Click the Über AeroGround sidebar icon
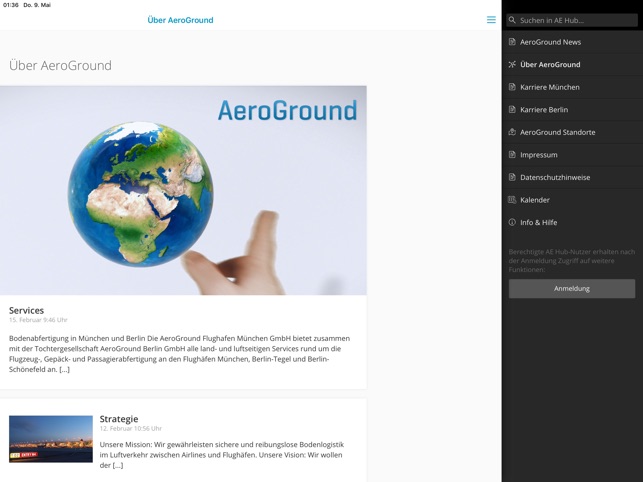 coord(512,64)
